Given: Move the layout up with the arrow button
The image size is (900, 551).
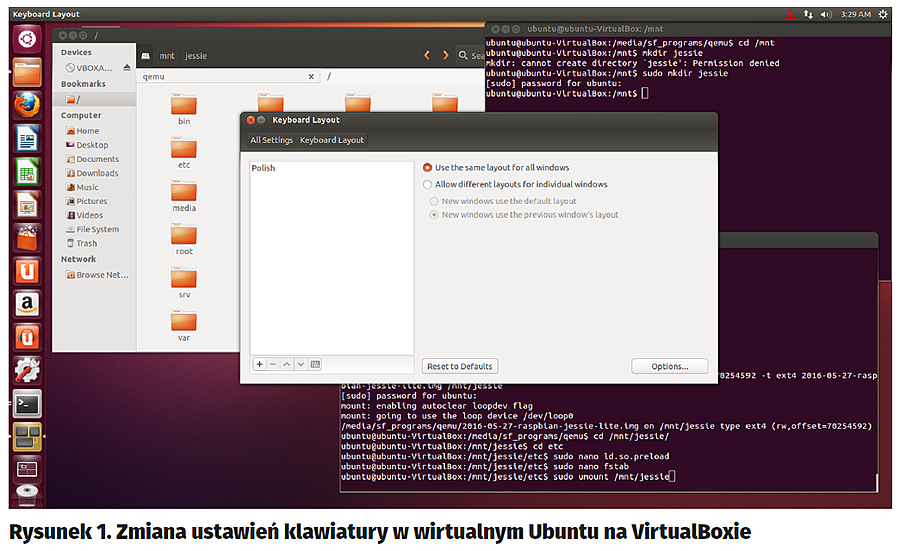Looking at the screenshot, I should (x=287, y=365).
